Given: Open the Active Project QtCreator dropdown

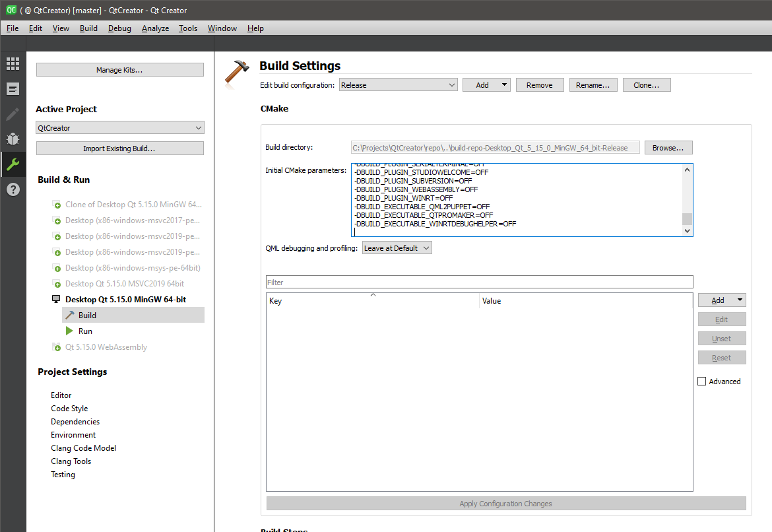Looking at the screenshot, I should point(119,128).
